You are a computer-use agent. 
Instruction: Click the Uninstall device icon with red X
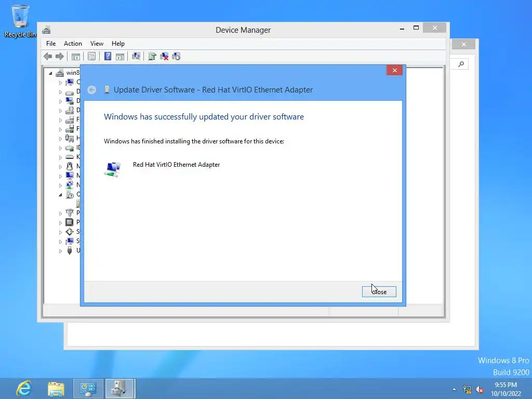tap(164, 56)
